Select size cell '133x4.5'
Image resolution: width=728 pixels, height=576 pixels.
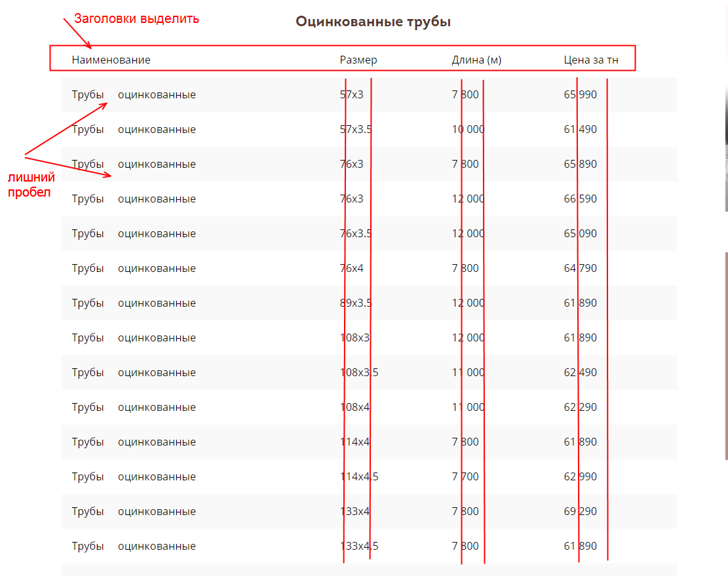click(x=359, y=547)
